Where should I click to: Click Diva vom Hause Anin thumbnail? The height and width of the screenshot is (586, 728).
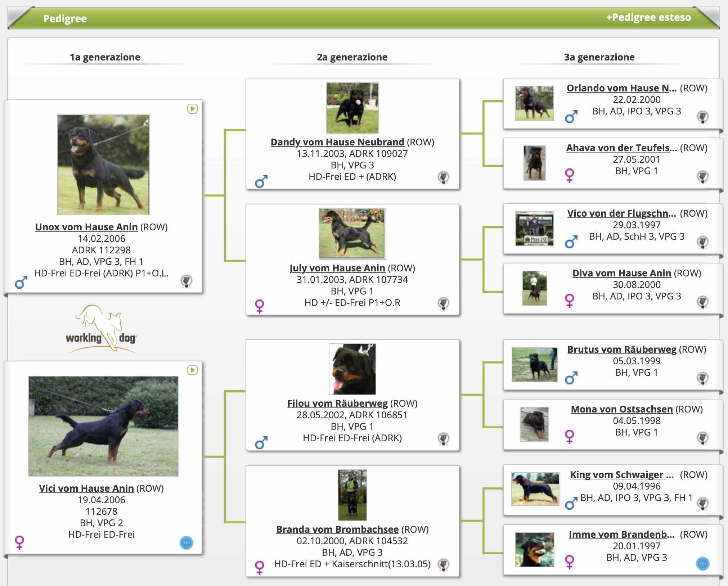pyautogui.click(x=535, y=288)
